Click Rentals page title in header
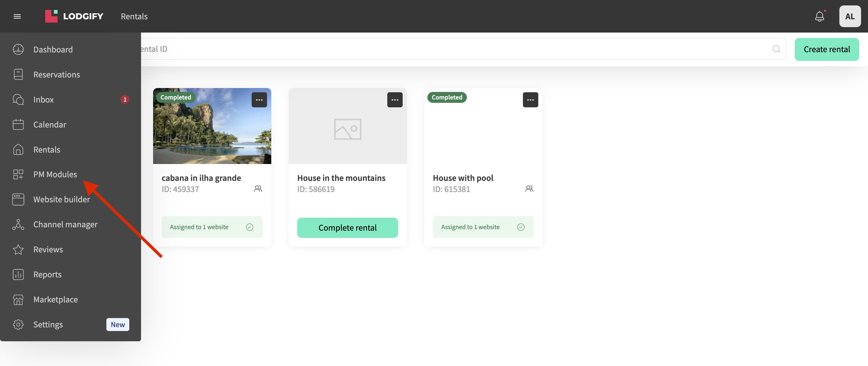 coord(134,16)
